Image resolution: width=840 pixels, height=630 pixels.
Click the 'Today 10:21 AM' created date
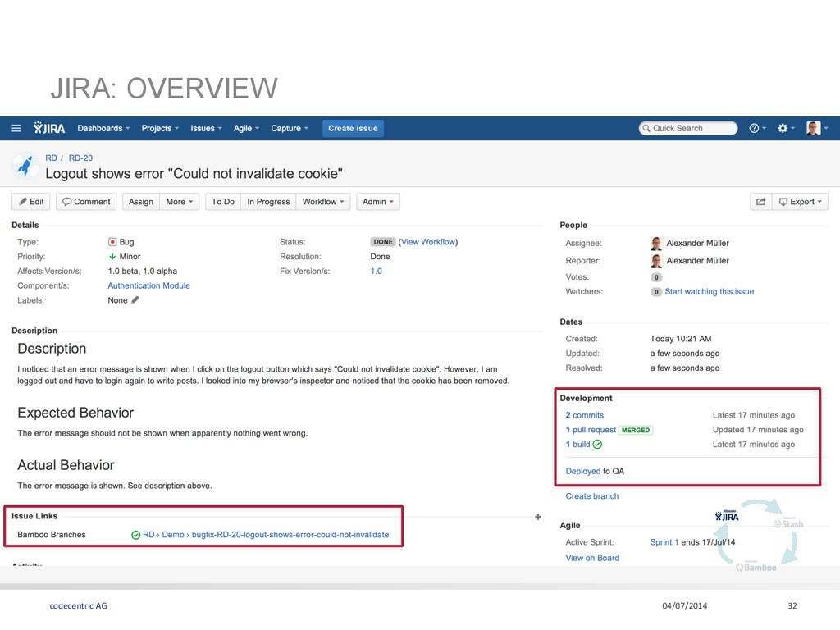[x=681, y=339]
